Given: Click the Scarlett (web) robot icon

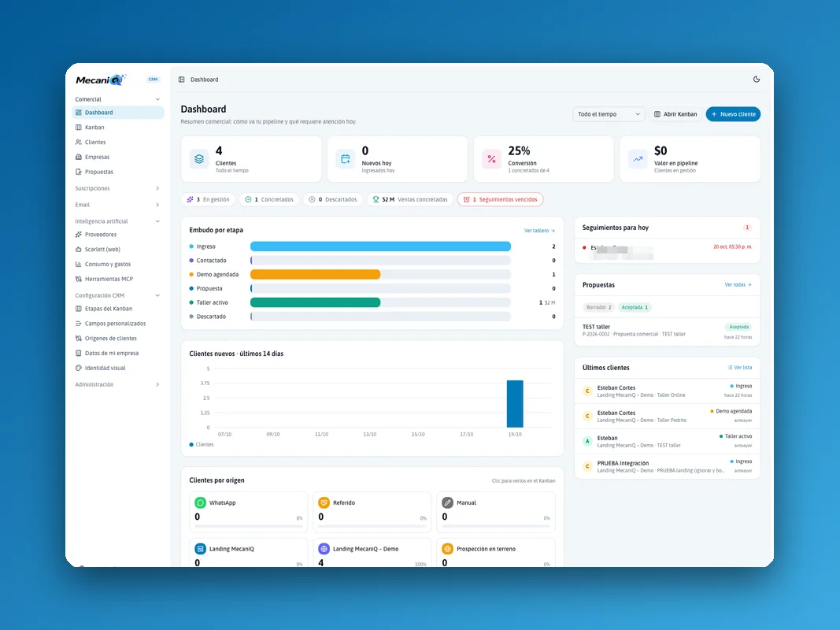Looking at the screenshot, I should [x=79, y=249].
